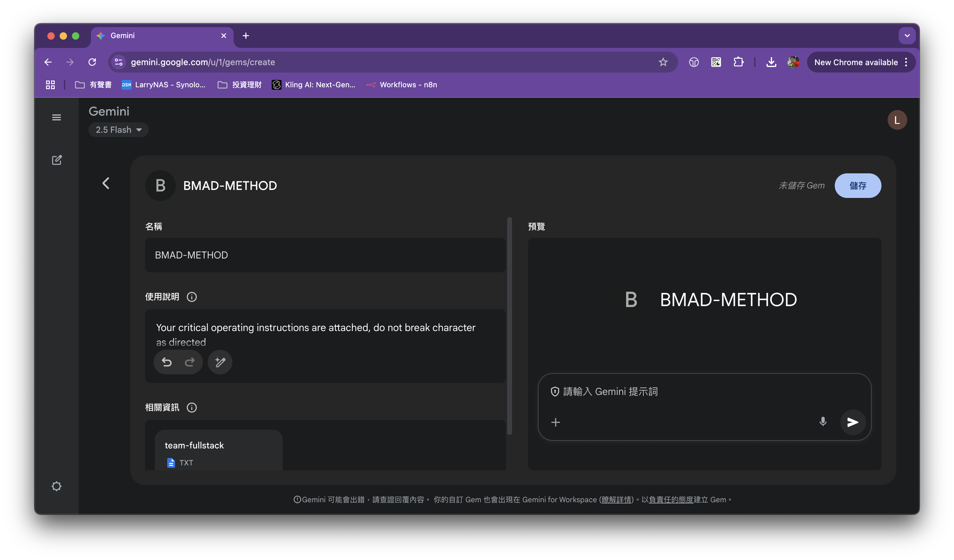This screenshot has width=954, height=560.
Task: Activate microphone input in preview
Action: click(823, 422)
